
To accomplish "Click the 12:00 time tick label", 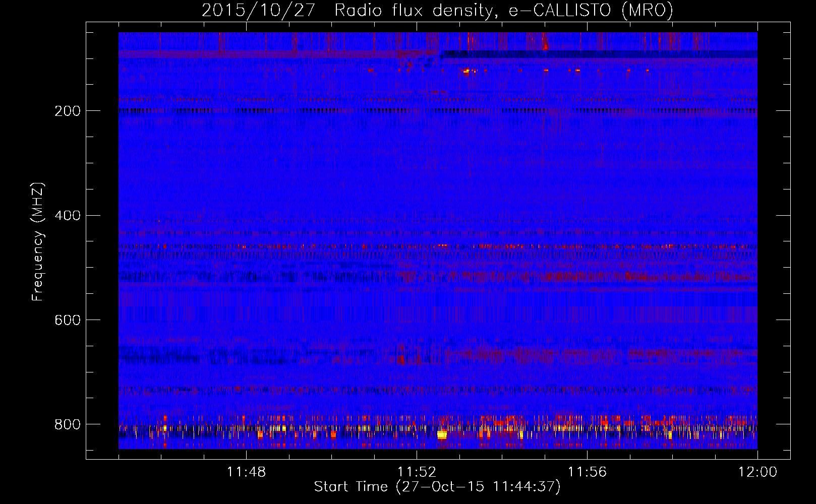I will (757, 472).
